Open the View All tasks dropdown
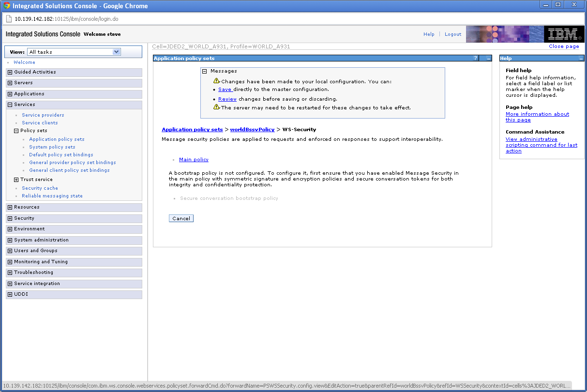587x392 pixels. click(x=74, y=52)
